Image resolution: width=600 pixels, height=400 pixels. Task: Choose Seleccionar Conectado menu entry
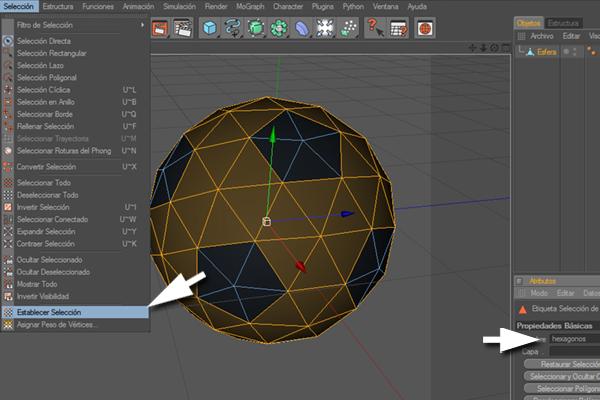coord(75,220)
